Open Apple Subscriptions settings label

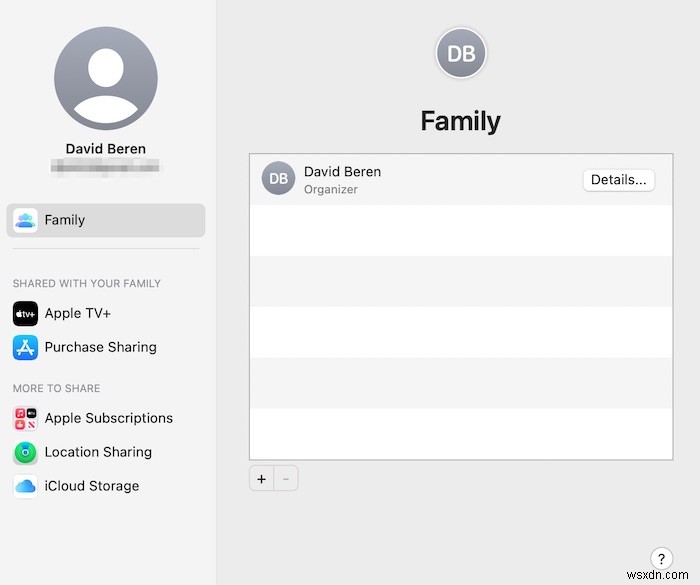click(x=109, y=418)
